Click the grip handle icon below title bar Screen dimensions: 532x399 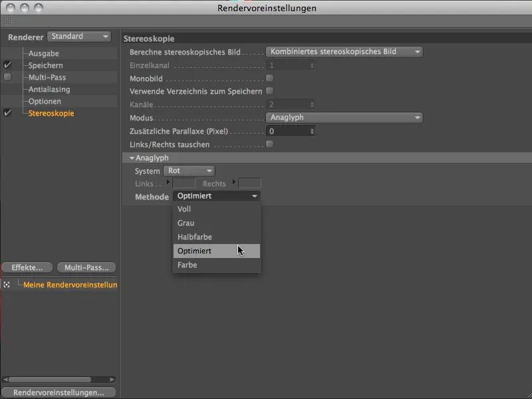pyautogui.click(x=7, y=21)
